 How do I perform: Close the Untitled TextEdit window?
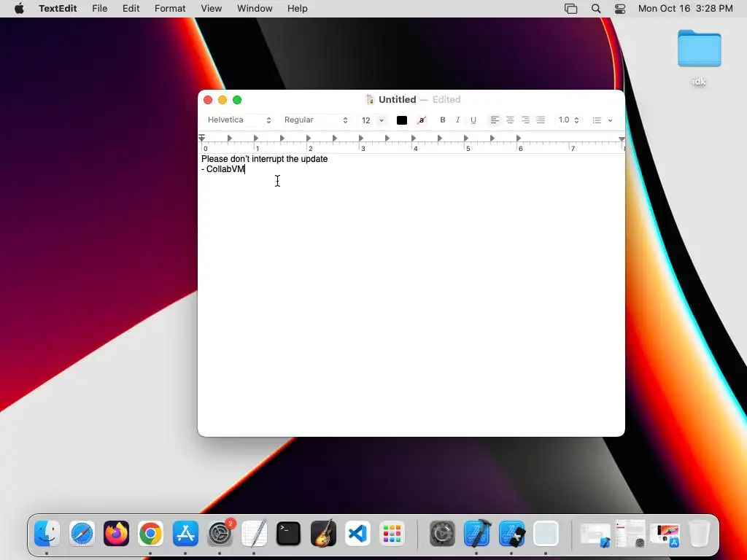pyautogui.click(x=208, y=99)
